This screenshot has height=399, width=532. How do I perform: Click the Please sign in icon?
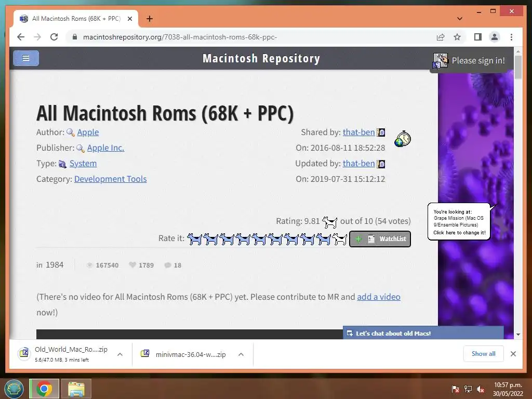pos(440,61)
